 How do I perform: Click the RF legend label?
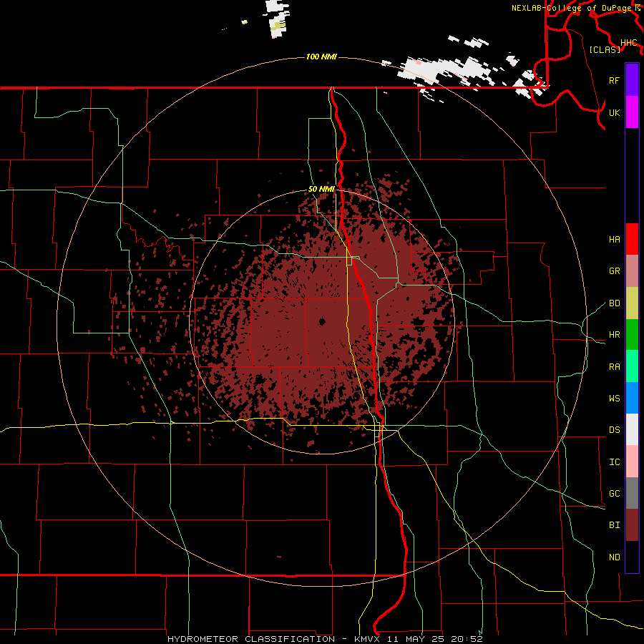(x=614, y=80)
